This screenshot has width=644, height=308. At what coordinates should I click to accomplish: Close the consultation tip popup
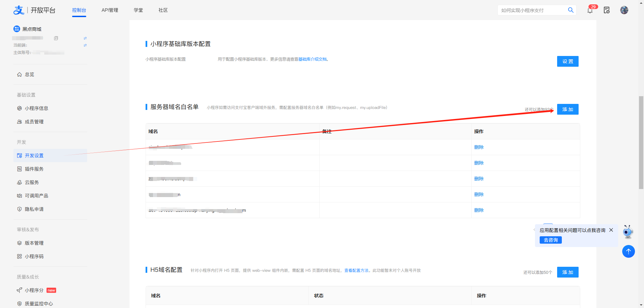611,230
